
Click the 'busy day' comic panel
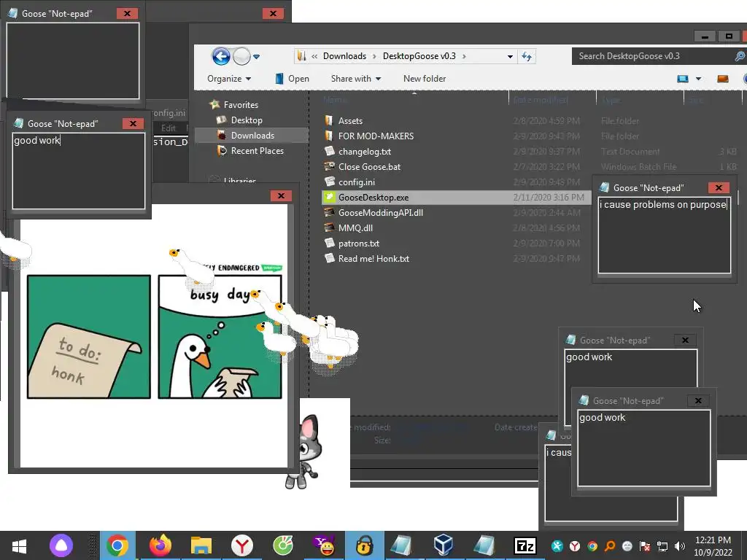coord(220,337)
